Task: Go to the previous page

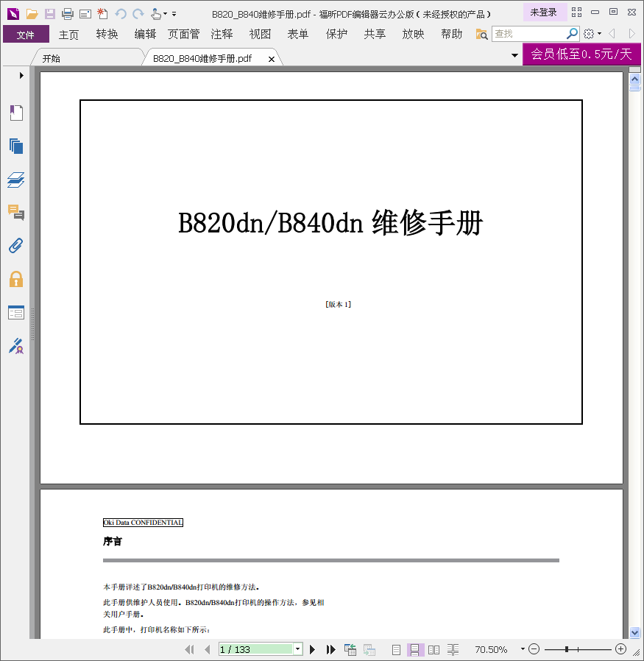Action: (x=207, y=650)
